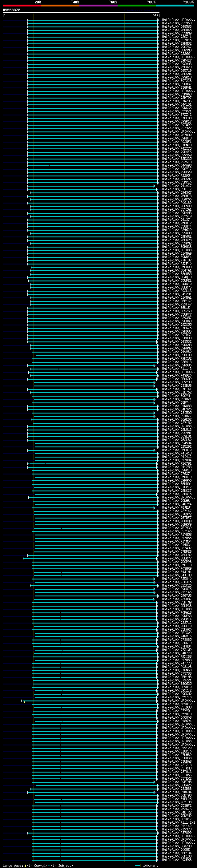
Task: Select hit UniRef100_Q94594
Action: (177, 443)
